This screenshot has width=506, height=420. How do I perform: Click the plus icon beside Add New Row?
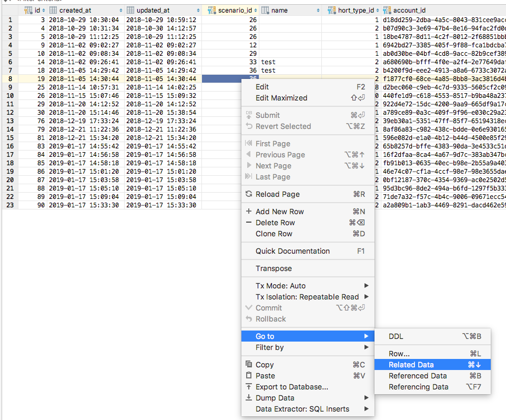point(248,211)
